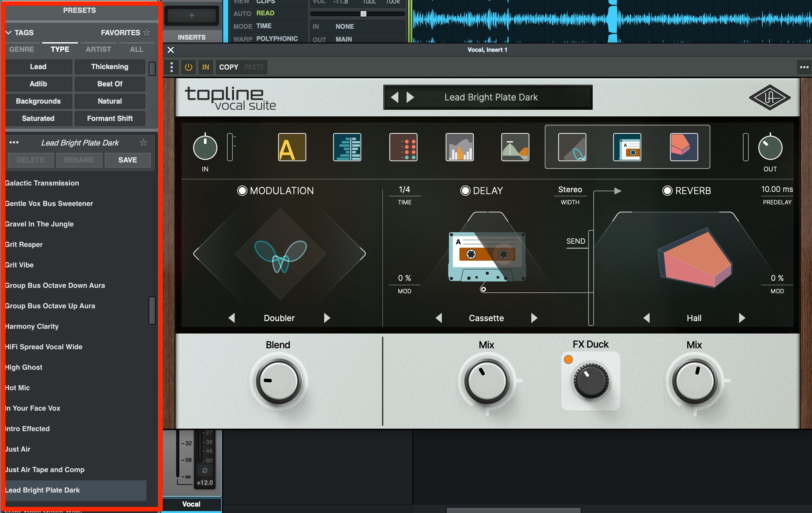Select previous delay type before Cassette

point(439,318)
